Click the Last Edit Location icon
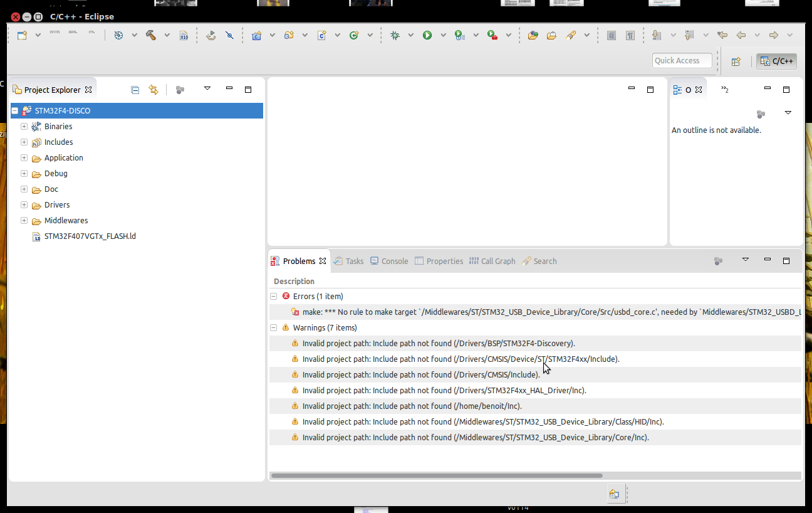812x513 pixels. coord(722,35)
